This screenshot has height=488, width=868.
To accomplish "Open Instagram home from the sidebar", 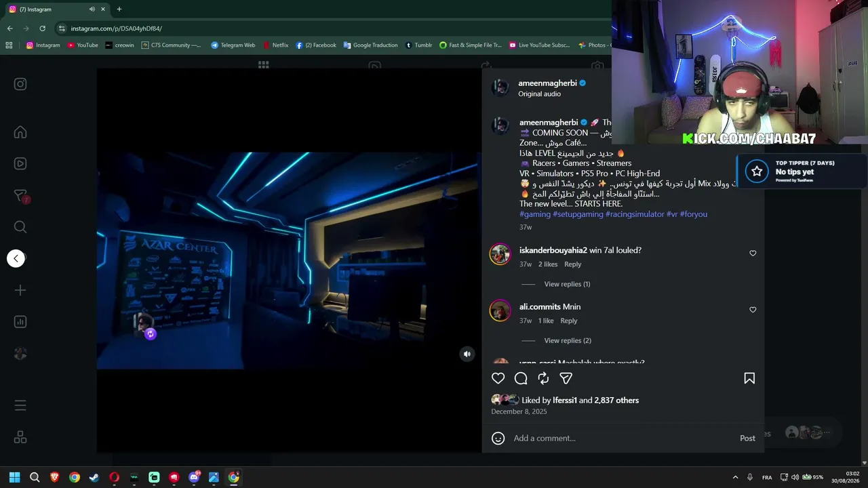I will 20,132.
